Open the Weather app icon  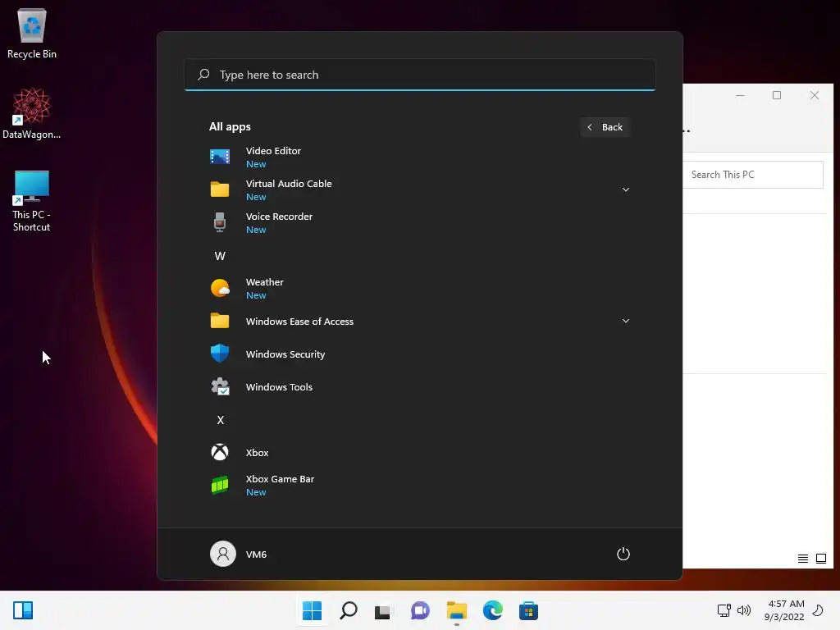coord(220,288)
